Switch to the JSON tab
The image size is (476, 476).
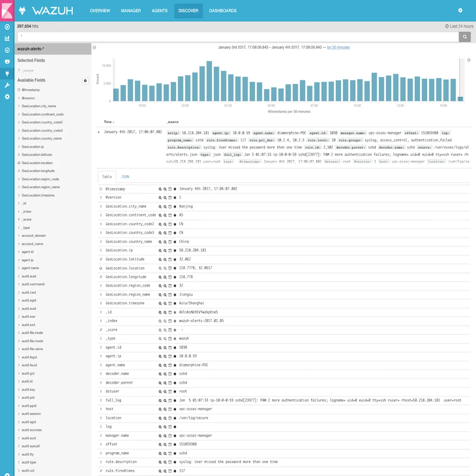(125, 177)
